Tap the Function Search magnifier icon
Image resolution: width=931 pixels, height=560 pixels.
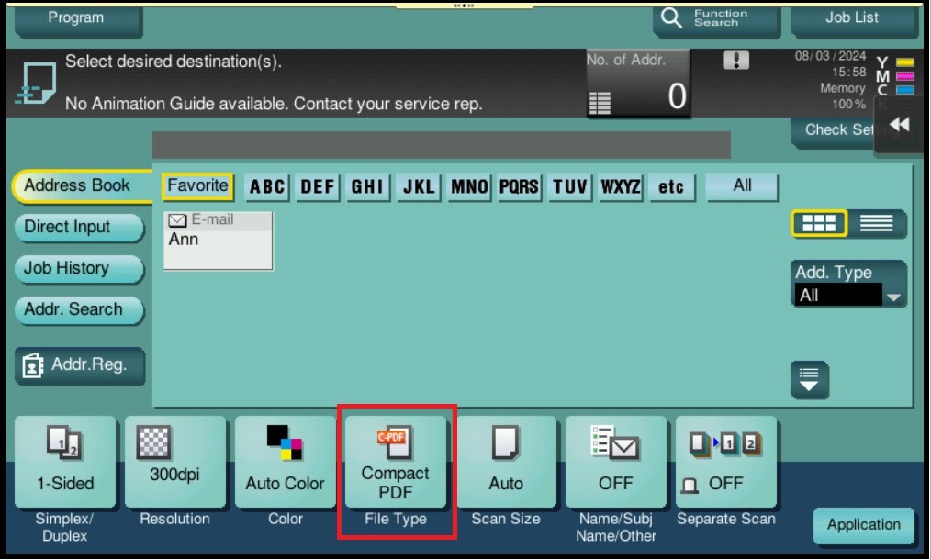coord(672,18)
